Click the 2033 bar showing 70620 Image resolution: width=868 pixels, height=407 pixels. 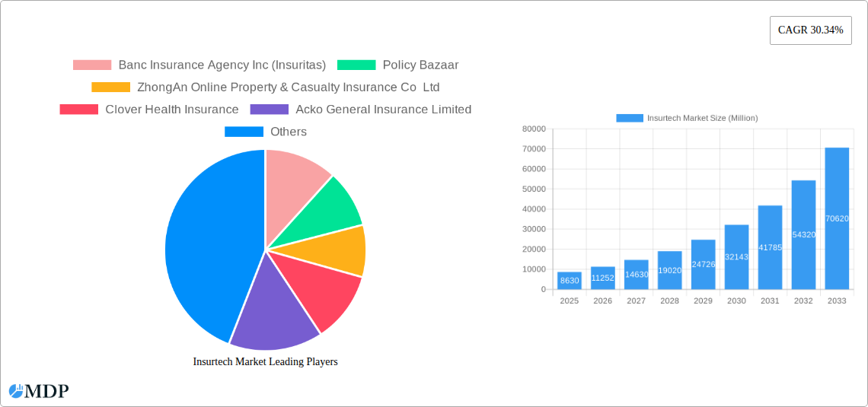pos(837,218)
